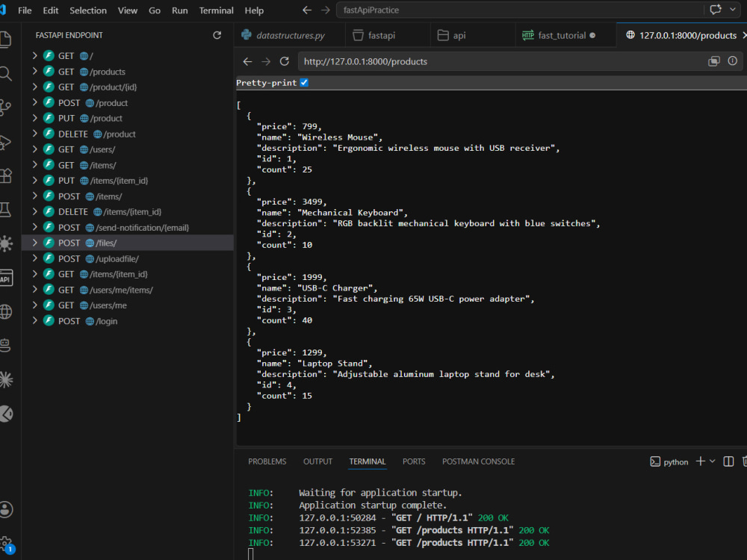Click the "Application startup complete." terminal line

click(373, 505)
